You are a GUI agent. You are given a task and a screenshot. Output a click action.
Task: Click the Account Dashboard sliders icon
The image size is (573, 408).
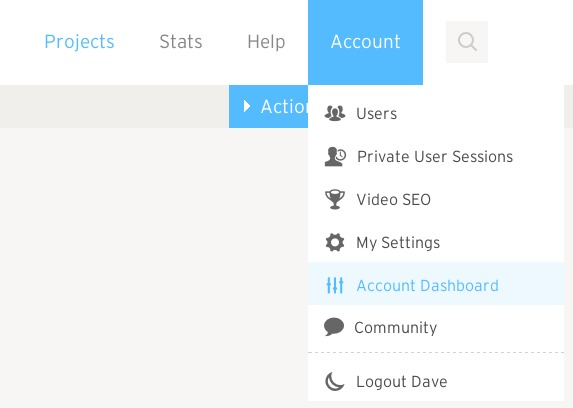[335, 285]
